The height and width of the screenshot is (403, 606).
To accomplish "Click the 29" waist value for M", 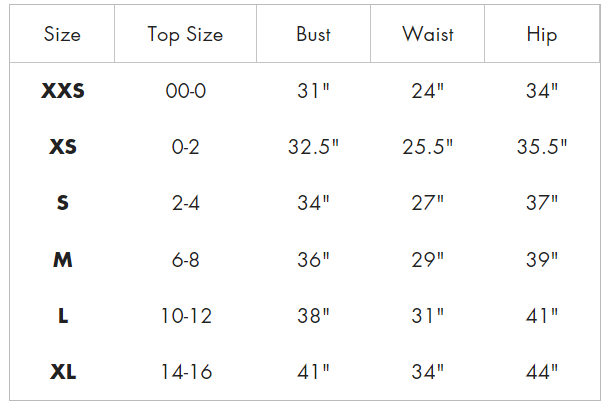I will click(427, 259).
